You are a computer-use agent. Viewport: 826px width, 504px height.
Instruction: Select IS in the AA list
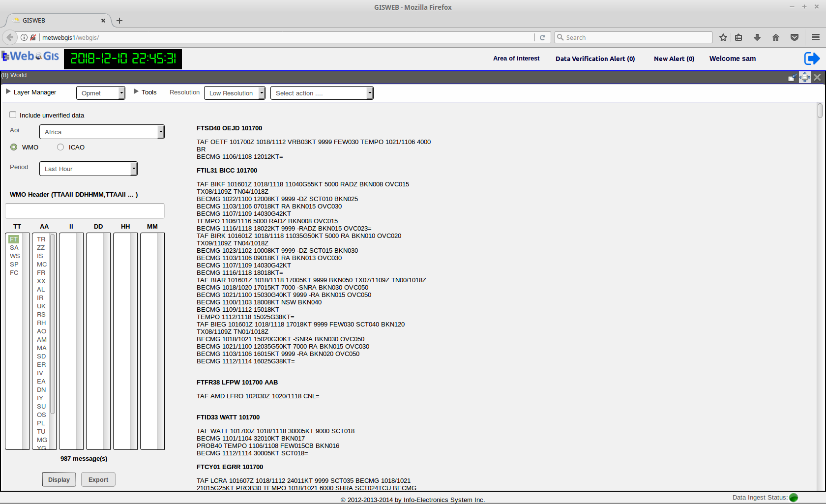40,256
